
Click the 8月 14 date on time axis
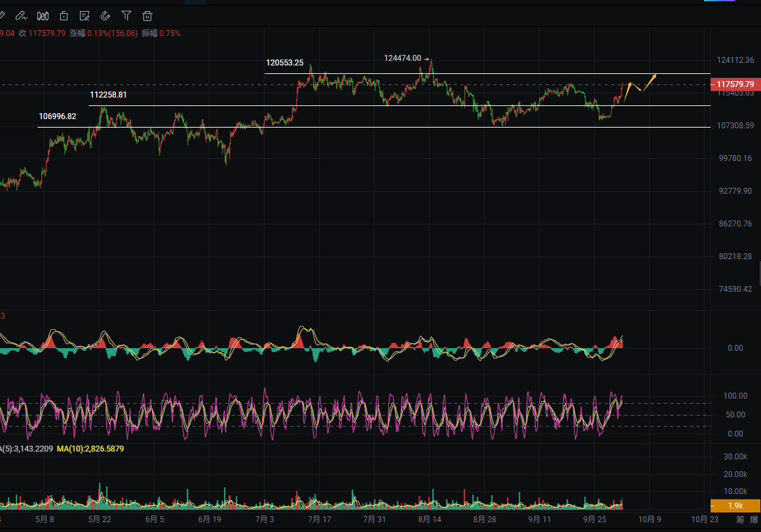429,520
